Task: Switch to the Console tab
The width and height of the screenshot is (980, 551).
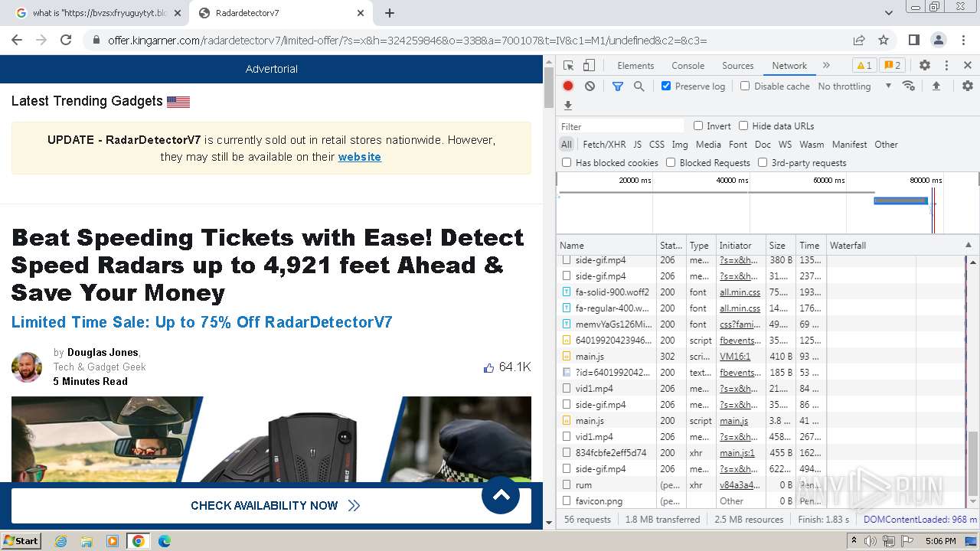Action: [x=688, y=66]
